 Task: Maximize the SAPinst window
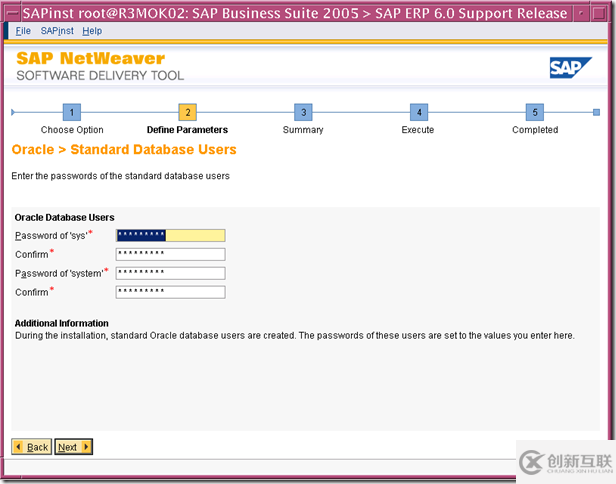point(600,13)
